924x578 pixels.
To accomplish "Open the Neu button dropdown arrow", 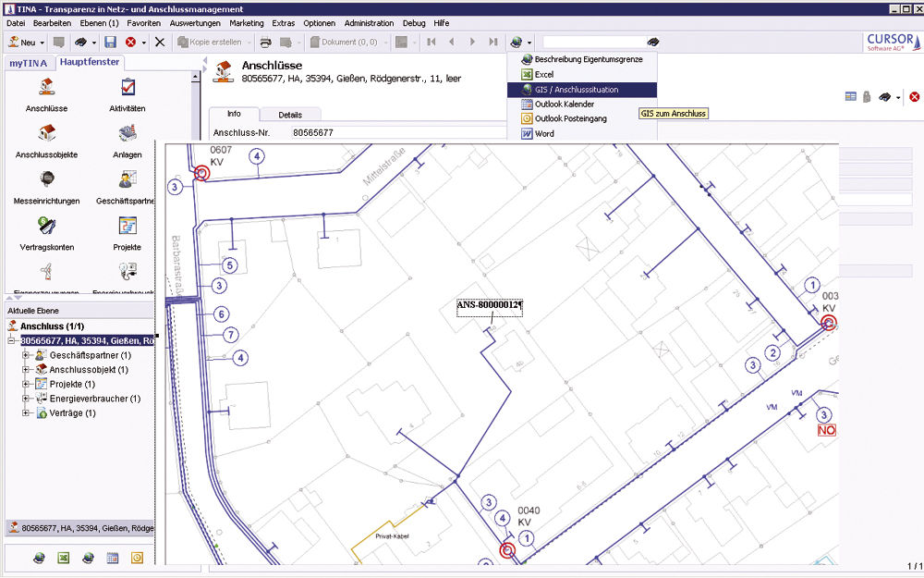I will pyautogui.click(x=42, y=43).
